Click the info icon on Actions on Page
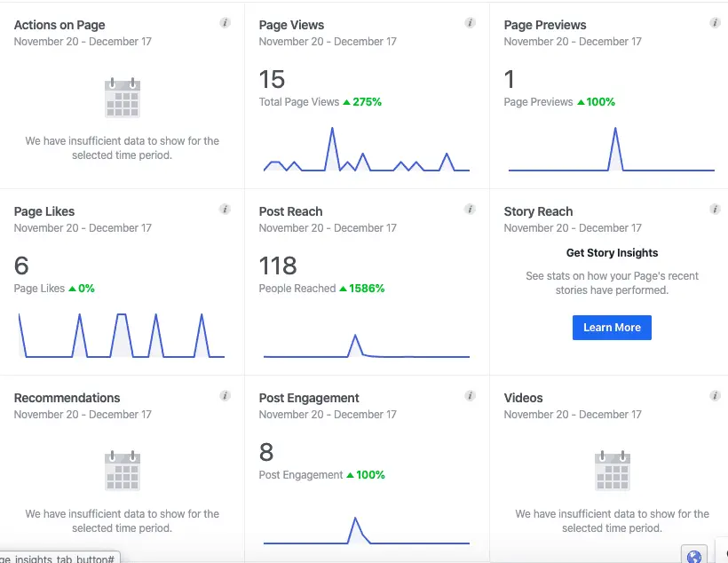This screenshot has height=563, width=728. click(226, 23)
